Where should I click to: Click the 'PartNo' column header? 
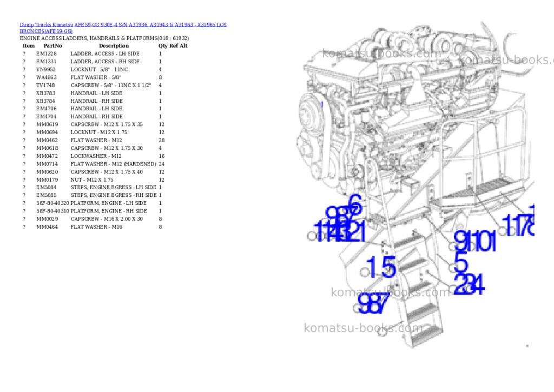click(x=52, y=46)
